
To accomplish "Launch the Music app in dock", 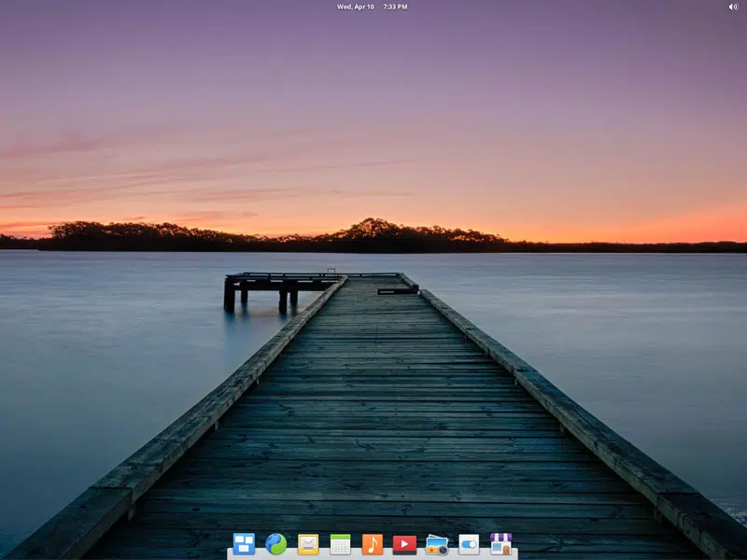I will click(372, 544).
